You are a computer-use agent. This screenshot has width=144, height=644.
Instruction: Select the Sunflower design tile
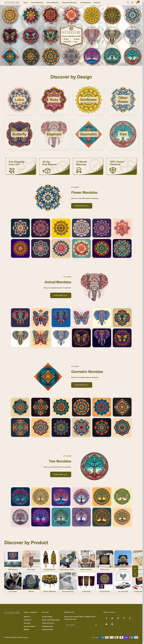[x=88, y=100]
